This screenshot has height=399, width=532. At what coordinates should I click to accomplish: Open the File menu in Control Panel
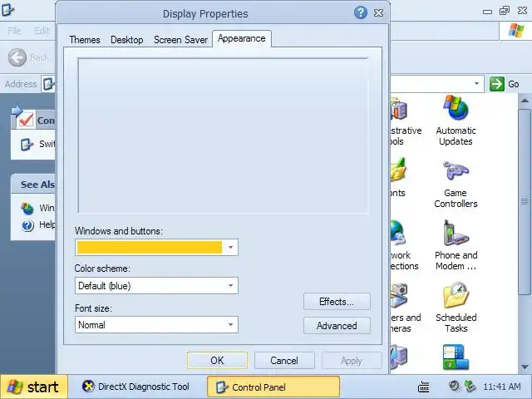(x=14, y=31)
